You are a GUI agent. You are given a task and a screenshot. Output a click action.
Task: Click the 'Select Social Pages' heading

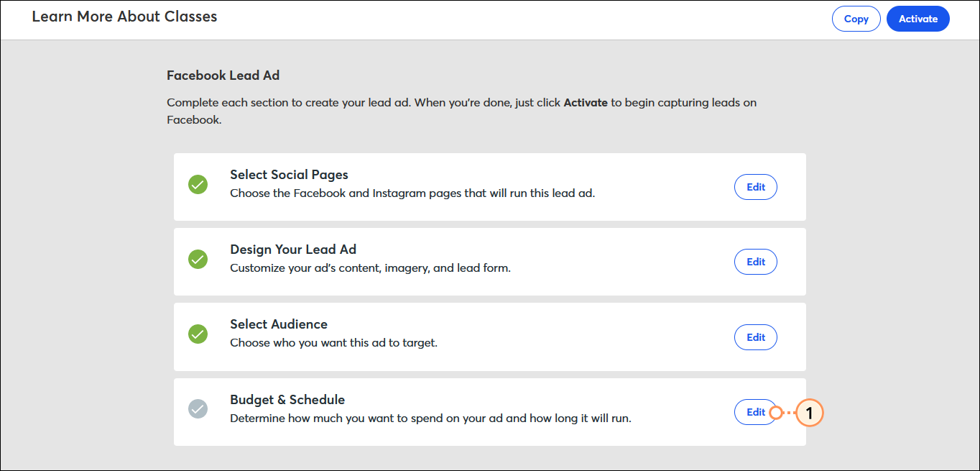(289, 175)
